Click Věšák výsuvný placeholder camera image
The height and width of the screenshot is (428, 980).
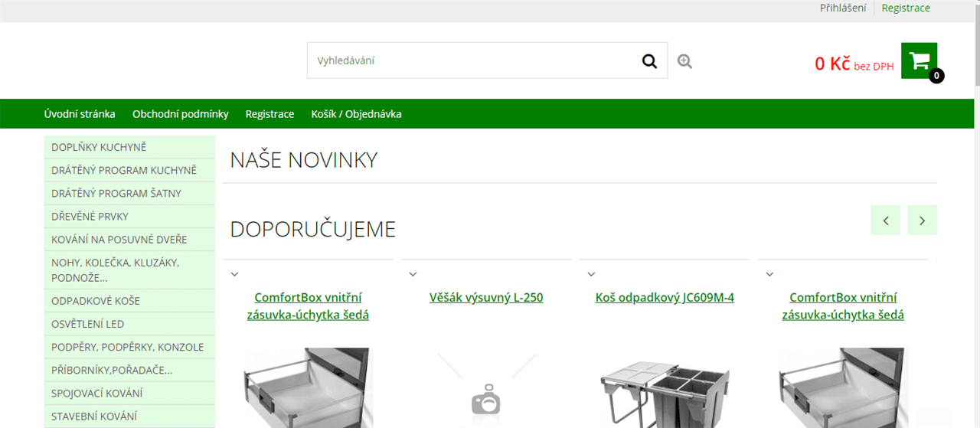coord(486,390)
